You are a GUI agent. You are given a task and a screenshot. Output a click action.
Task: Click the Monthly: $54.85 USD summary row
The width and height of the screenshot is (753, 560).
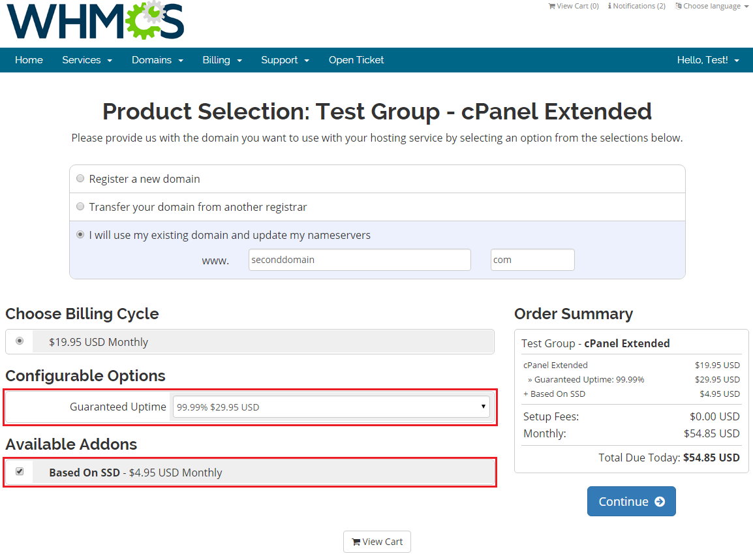632,433
